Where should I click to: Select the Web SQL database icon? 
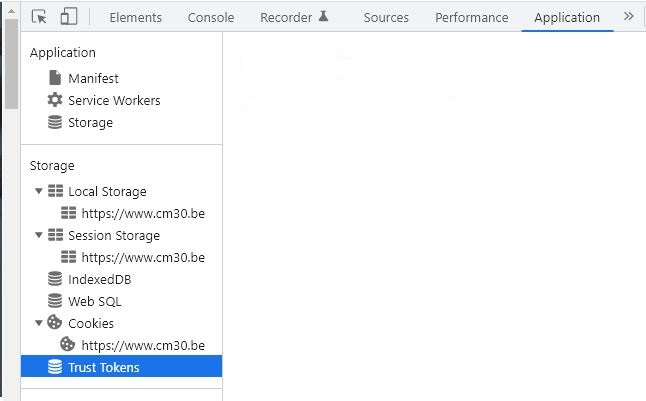coord(55,301)
